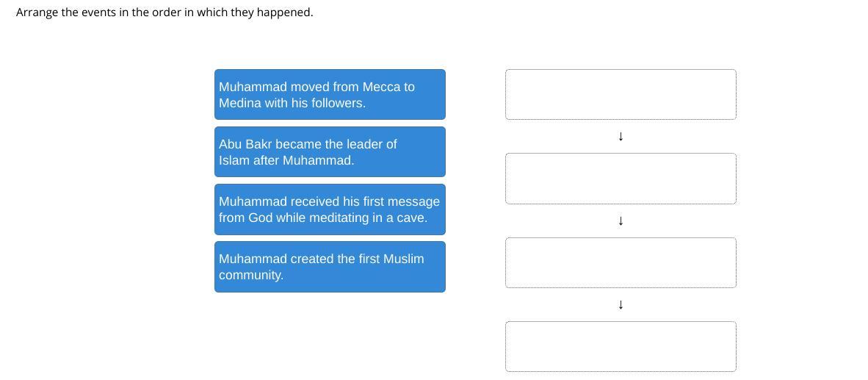Click arrow between second and third boxes

pyautogui.click(x=621, y=221)
